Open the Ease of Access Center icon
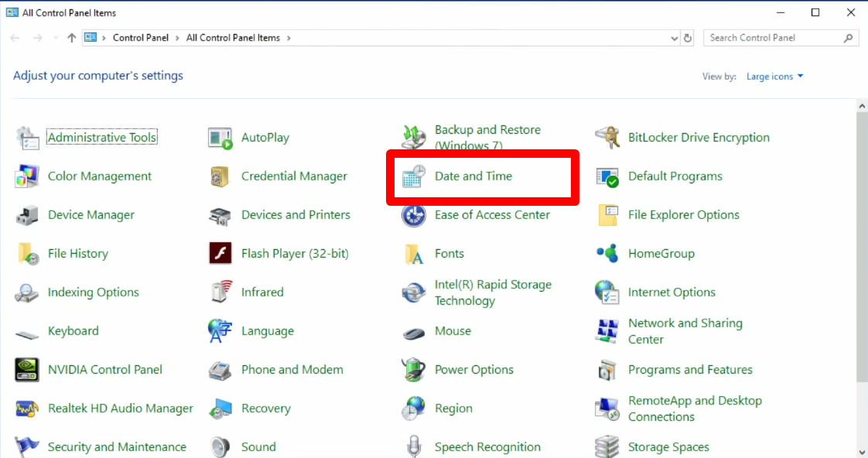The height and width of the screenshot is (458, 868). pyautogui.click(x=414, y=215)
